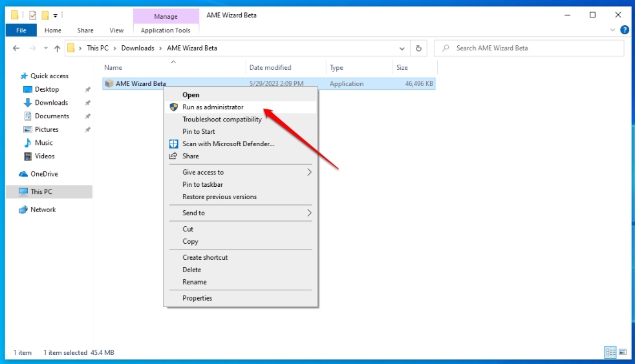Click the refresh button beside the address bar

pyautogui.click(x=418, y=48)
